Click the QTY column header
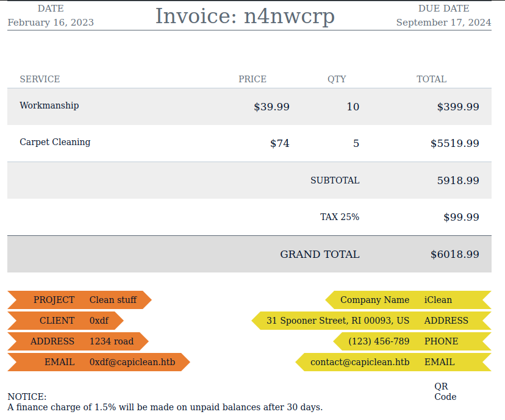This screenshot has width=505, height=420. 337,79
